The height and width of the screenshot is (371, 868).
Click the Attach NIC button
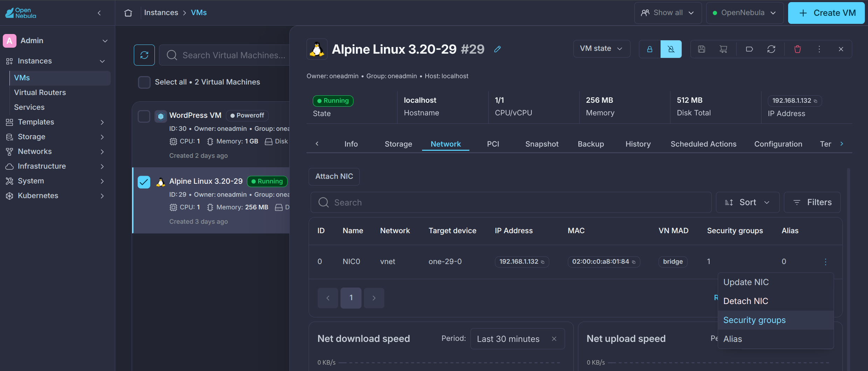334,176
